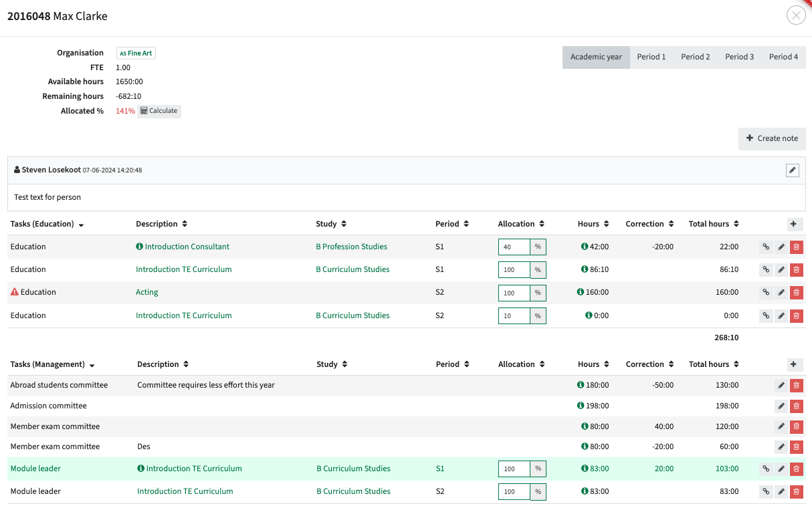Edit the Module leader S1 row

pyautogui.click(x=781, y=469)
